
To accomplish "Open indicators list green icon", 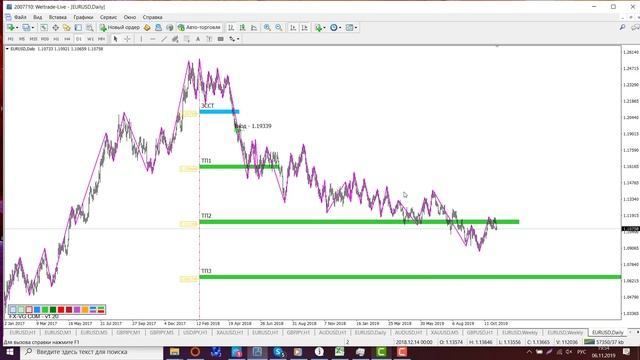I will 318,28.
